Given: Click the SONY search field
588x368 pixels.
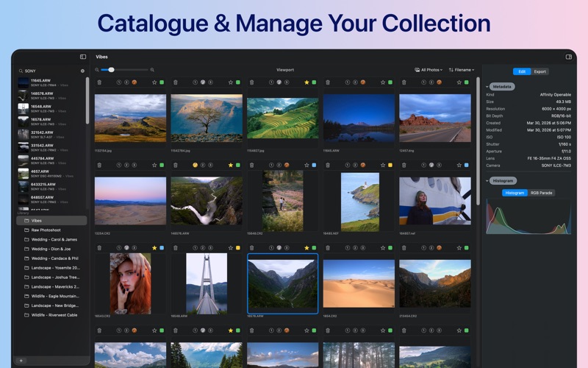Looking at the screenshot, I should tap(51, 71).
